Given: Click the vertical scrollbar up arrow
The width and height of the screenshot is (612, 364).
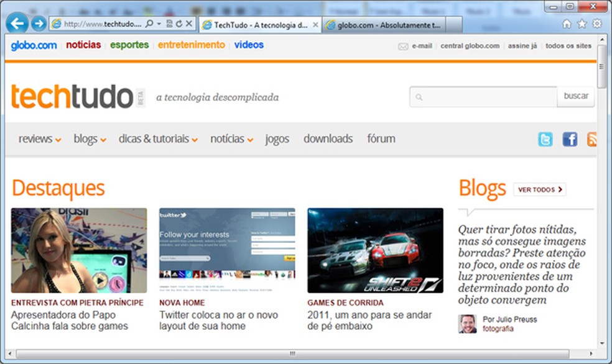Looking at the screenshot, I should pyautogui.click(x=602, y=40).
